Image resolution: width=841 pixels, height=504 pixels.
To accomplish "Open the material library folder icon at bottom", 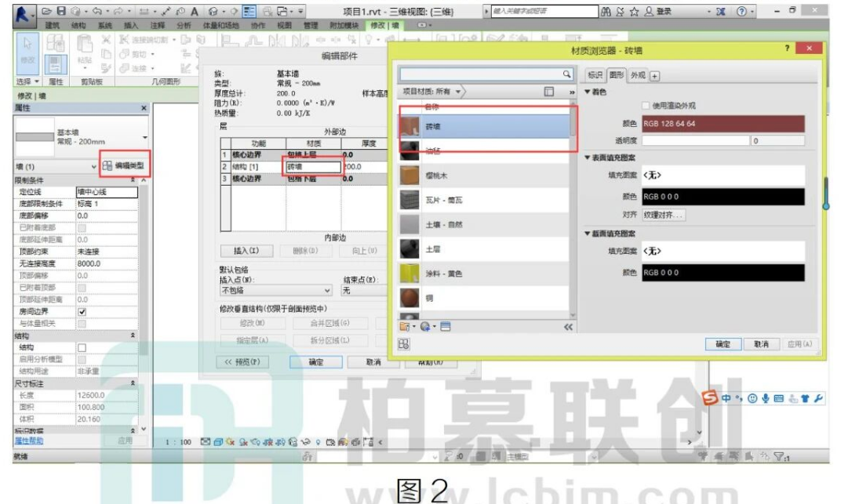I will coord(404,326).
